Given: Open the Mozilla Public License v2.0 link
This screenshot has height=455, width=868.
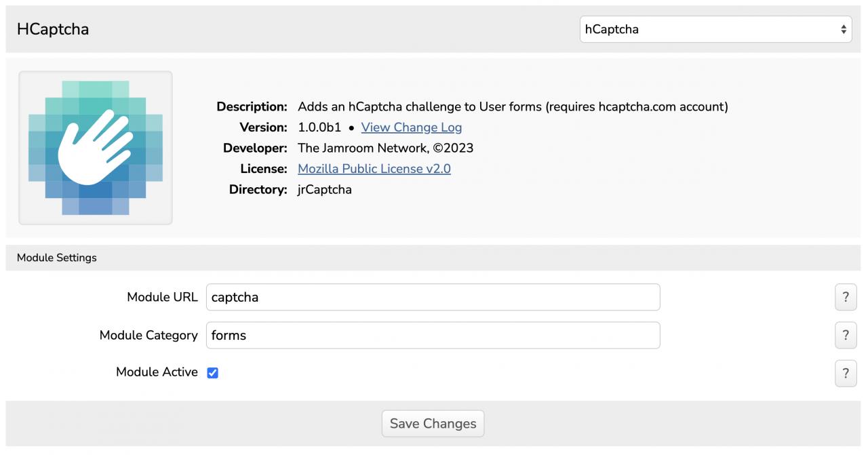Looking at the screenshot, I should tap(374, 169).
